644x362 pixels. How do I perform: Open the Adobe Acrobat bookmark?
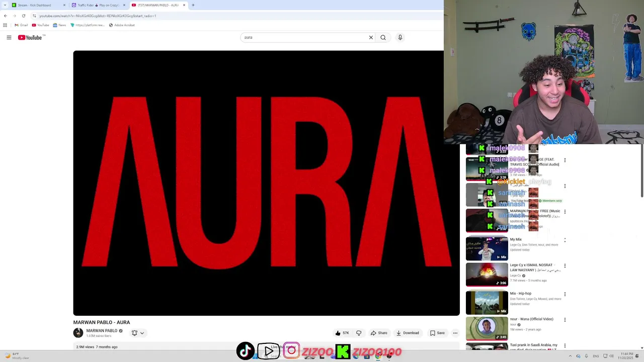pyautogui.click(x=122, y=25)
